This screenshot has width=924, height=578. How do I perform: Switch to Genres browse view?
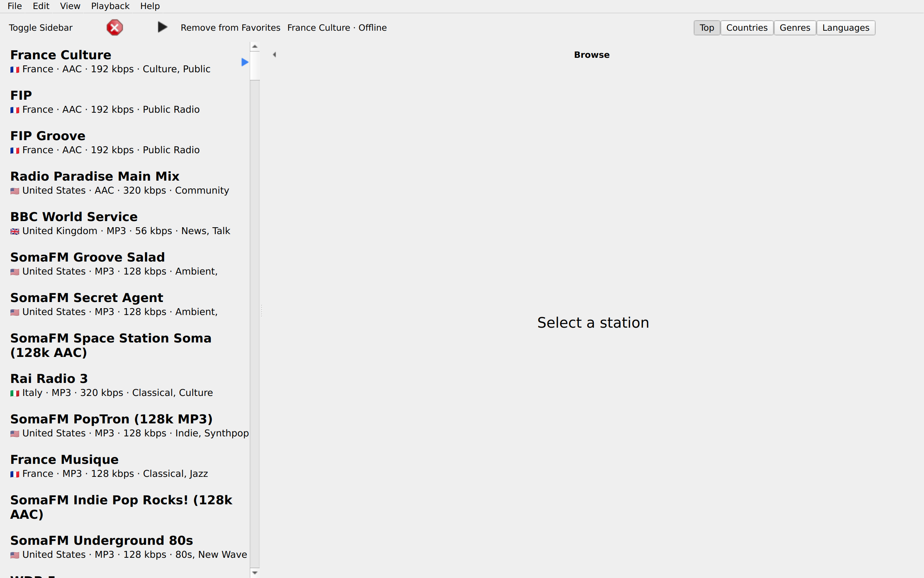tap(795, 28)
